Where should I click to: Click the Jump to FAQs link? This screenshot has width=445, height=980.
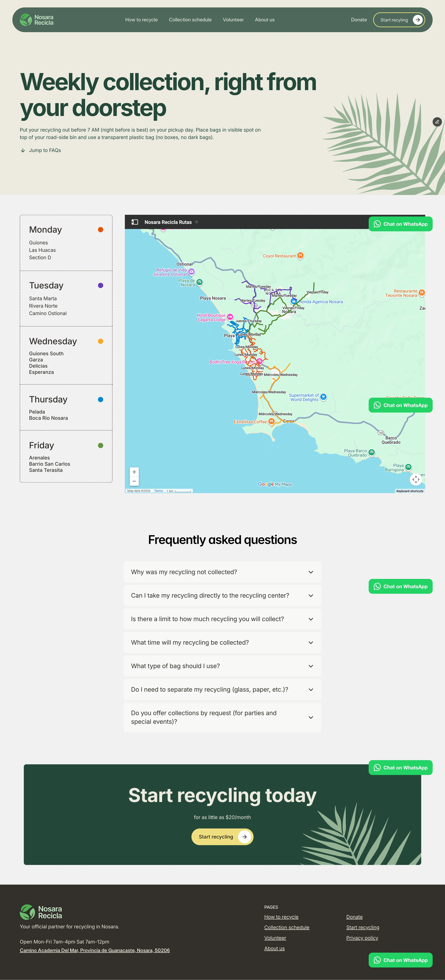[x=44, y=150]
